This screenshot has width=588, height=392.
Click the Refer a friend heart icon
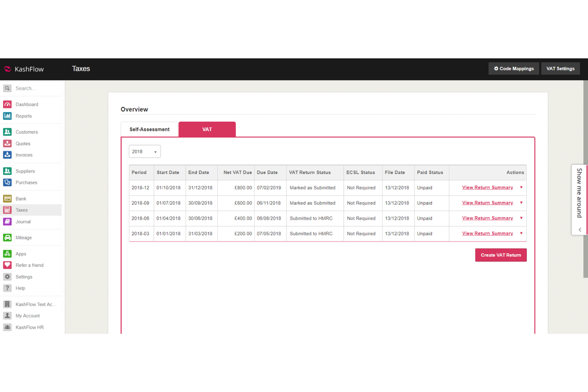tap(7, 265)
